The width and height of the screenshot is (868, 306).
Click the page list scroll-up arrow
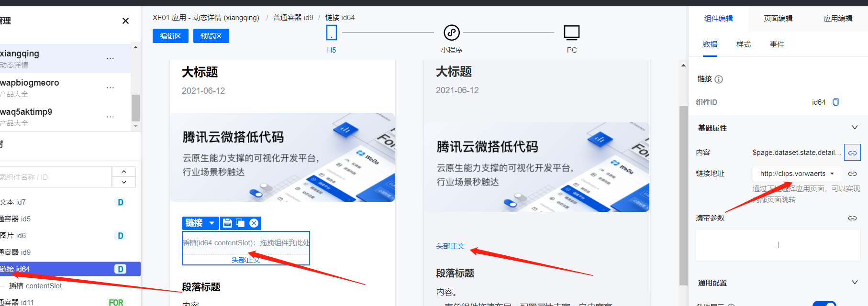click(x=135, y=47)
